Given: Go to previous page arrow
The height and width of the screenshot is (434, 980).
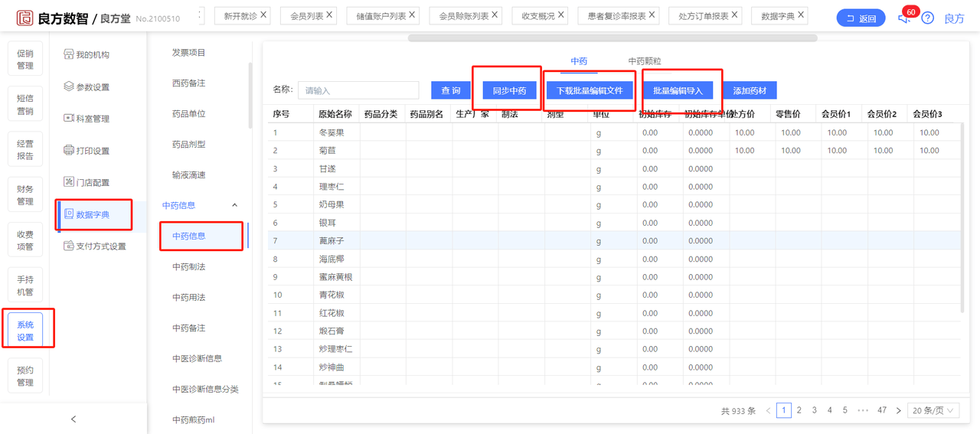Looking at the screenshot, I should coord(768,411).
